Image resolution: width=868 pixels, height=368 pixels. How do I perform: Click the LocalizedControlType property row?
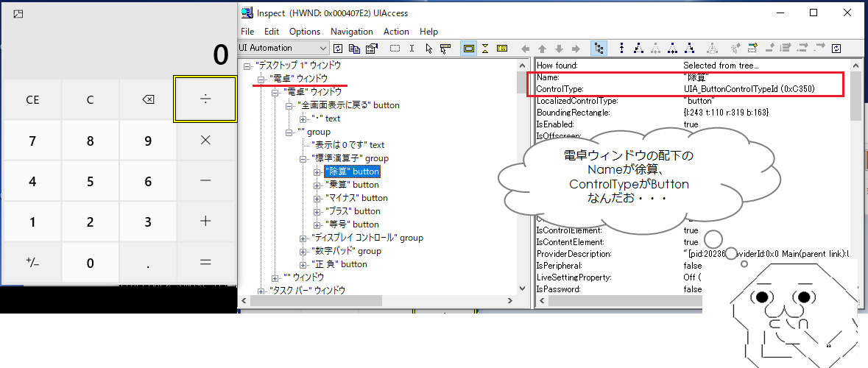[692, 102]
